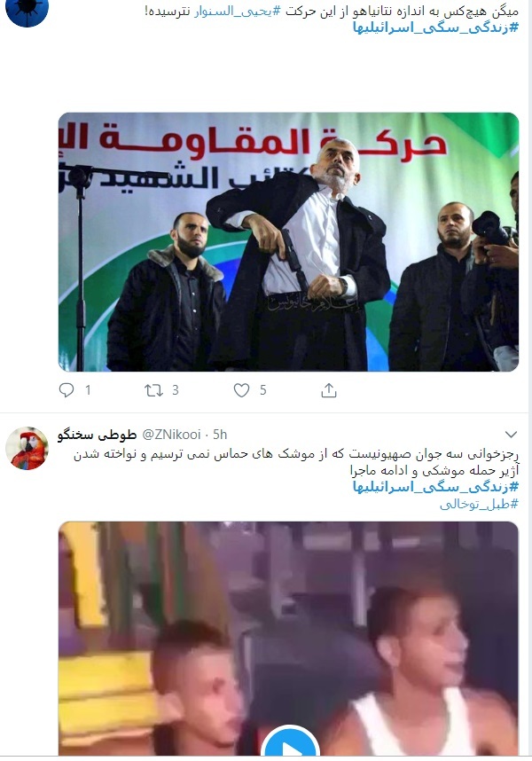
Task: Open the hashtag #طبل_توخالی
Action: point(479,505)
